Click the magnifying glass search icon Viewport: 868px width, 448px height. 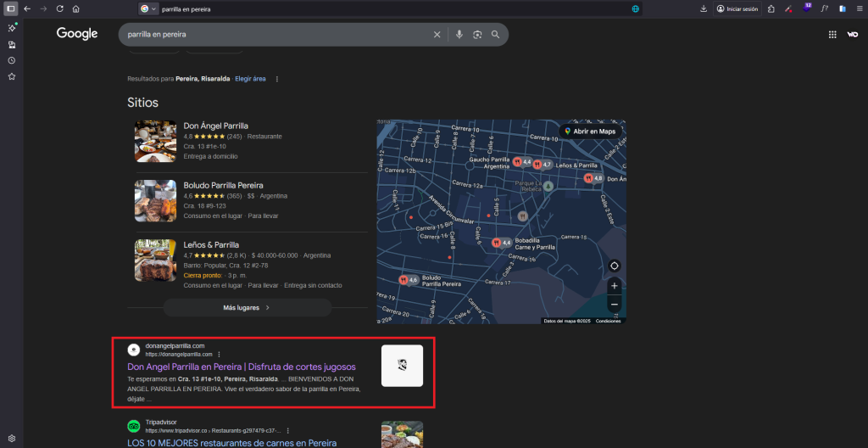(495, 35)
